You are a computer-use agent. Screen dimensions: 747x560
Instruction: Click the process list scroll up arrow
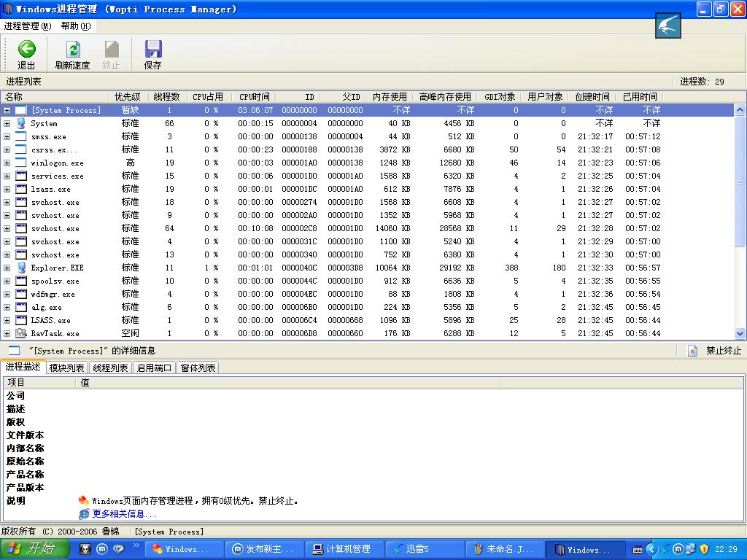pos(740,110)
